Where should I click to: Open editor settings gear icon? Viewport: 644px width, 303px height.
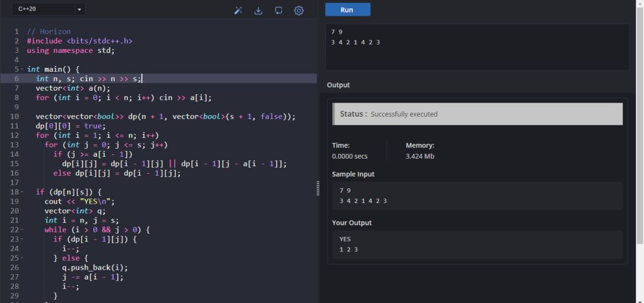coord(299,11)
